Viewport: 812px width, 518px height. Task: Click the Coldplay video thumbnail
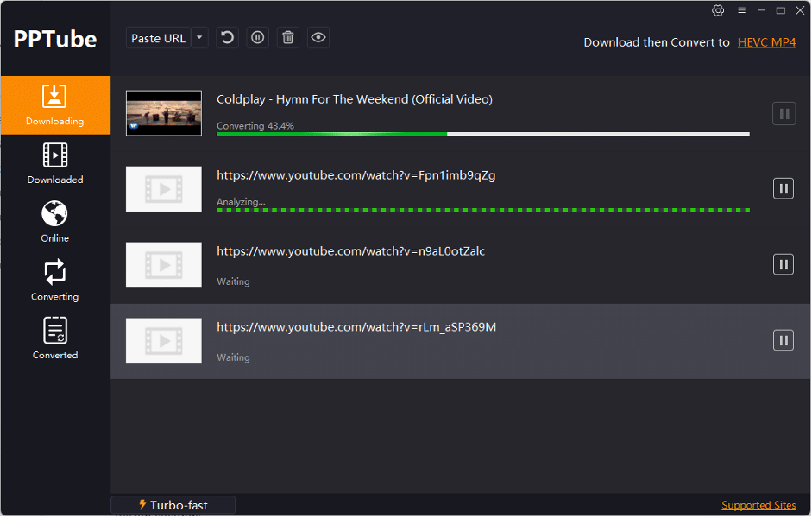tap(163, 113)
